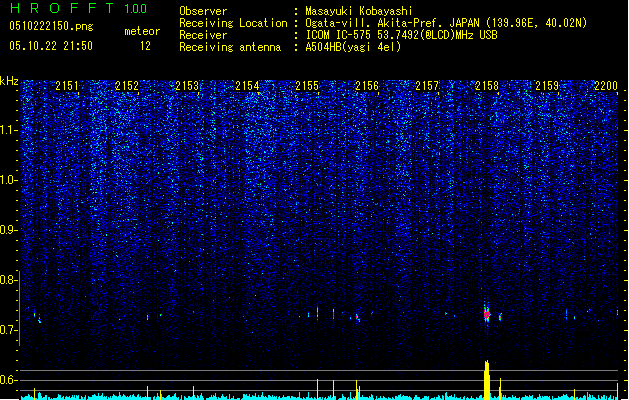The height and width of the screenshot is (400, 629).
Task: Click the tall yellow power peak at 2158
Action: (487, 380)
